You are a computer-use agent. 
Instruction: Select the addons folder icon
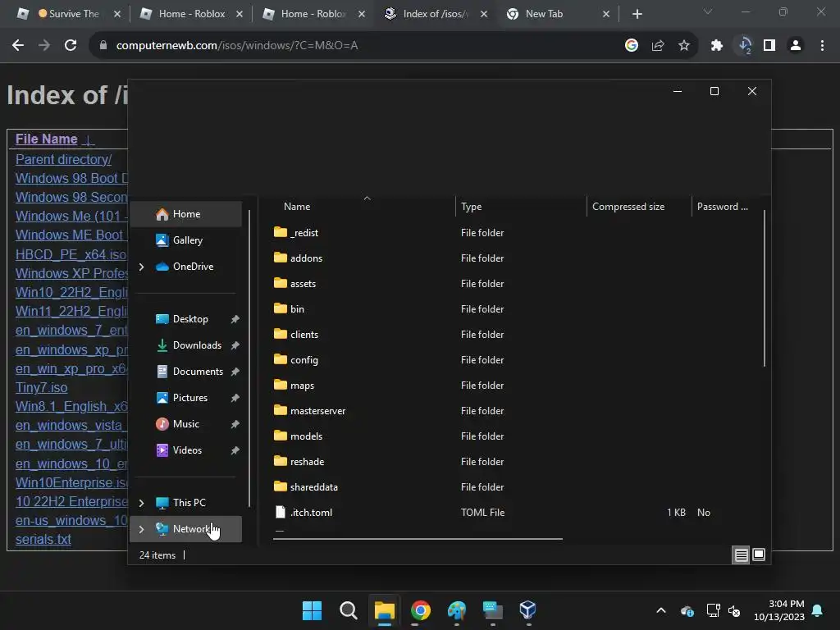[281, 257]
